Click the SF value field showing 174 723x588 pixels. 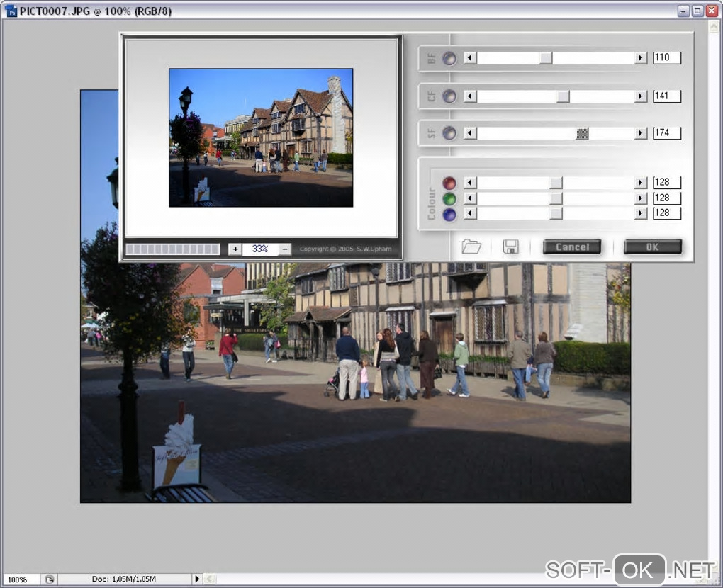[667, 133]
